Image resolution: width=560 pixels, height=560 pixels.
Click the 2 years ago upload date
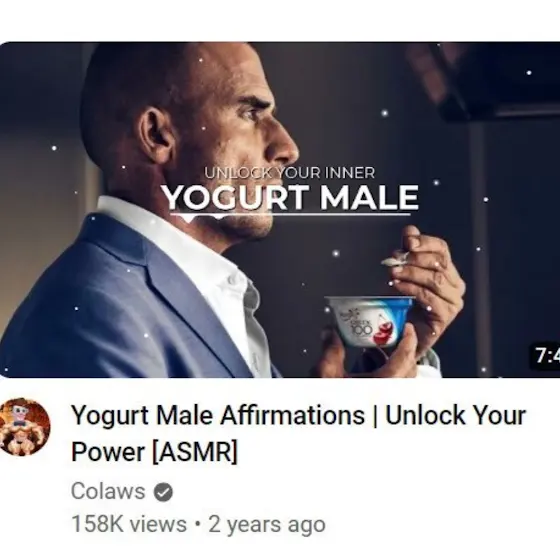[x=267, y=524]
